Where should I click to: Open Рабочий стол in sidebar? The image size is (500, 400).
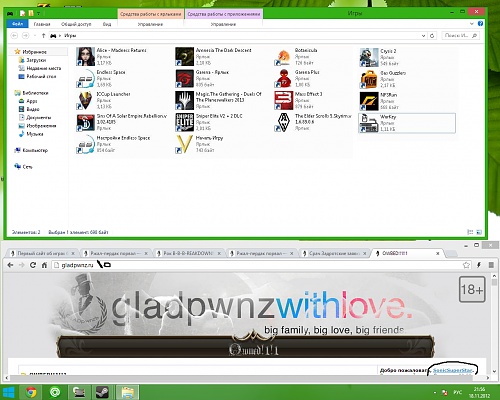[37, 76]
